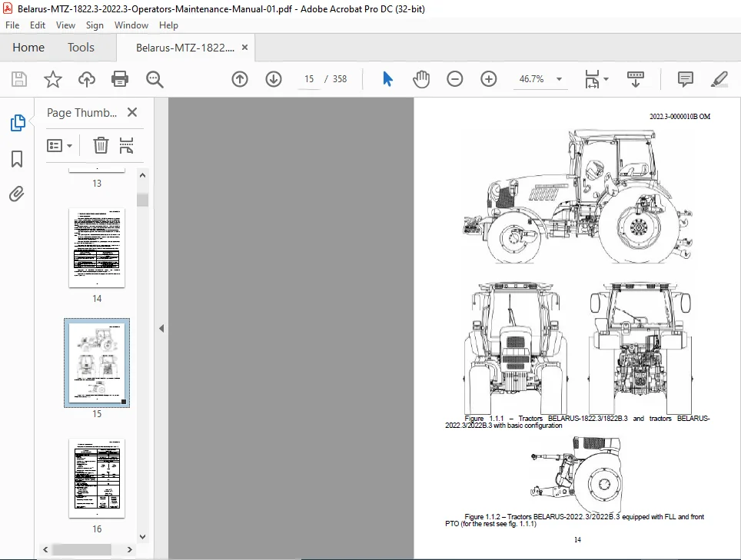Image resolution: width=741 pixels, height=560 pixels.
Task: Close the Belarus-MTZ-1822 document tab
Action: 244,47
